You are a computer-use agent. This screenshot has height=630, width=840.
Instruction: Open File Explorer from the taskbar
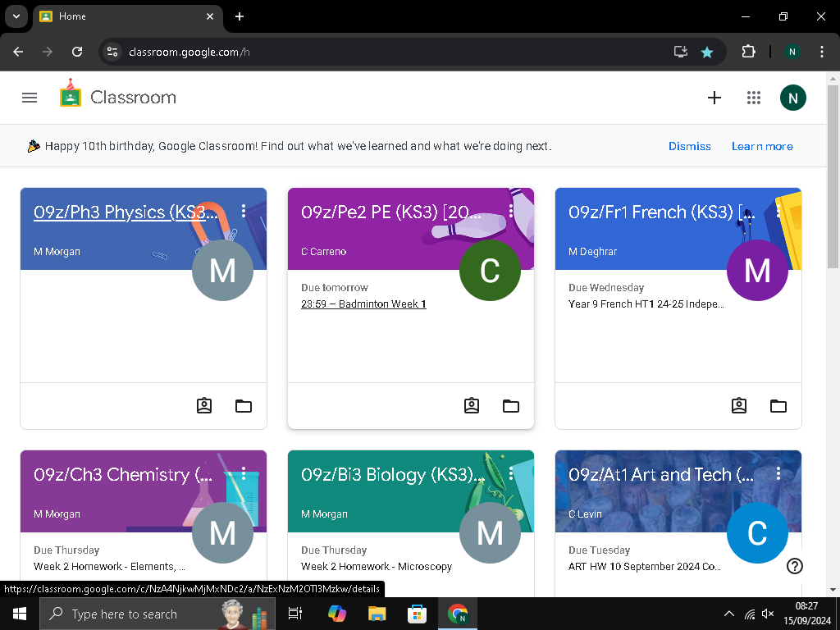tap(377, 614)
